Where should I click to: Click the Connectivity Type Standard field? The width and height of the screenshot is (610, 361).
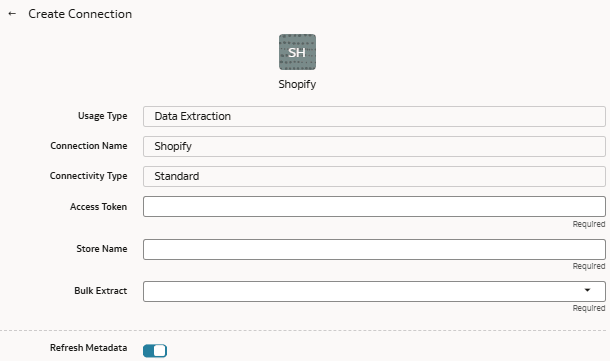click(374, 176)
